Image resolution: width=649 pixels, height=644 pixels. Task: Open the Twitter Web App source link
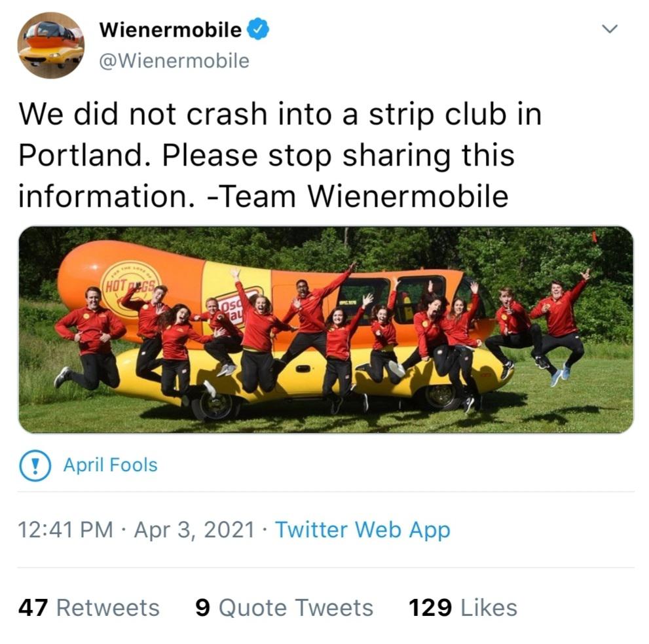(363, 529)
